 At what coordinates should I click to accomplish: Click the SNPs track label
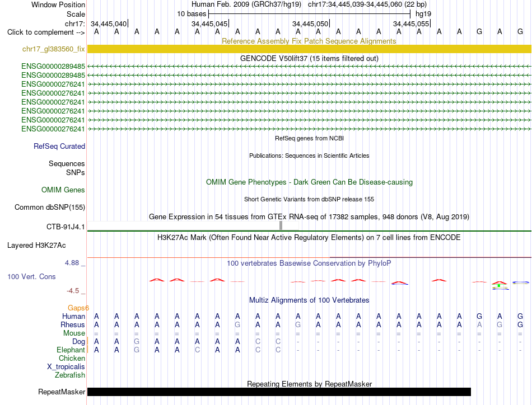click(x=76, y=172)
